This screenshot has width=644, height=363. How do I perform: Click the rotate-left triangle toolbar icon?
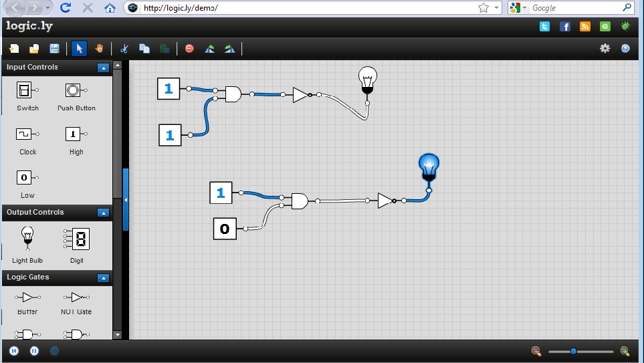coord(209,49)
